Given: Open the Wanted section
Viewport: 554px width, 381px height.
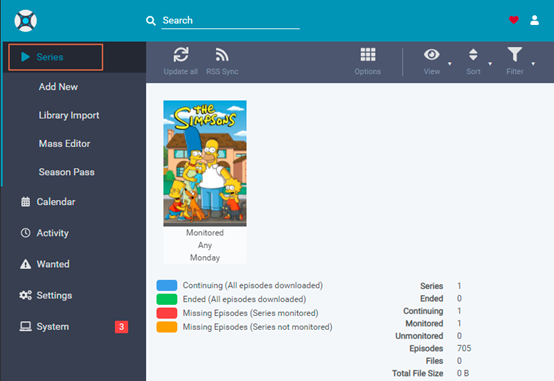Looking at the screenshot, I should [53, 264].
